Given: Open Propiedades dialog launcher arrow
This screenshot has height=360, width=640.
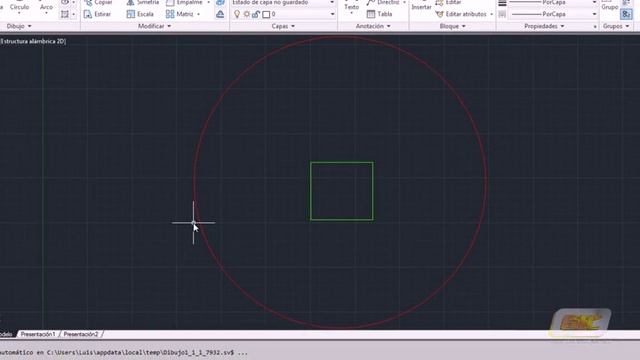Looking at the screenshot, I should point(595,27).
